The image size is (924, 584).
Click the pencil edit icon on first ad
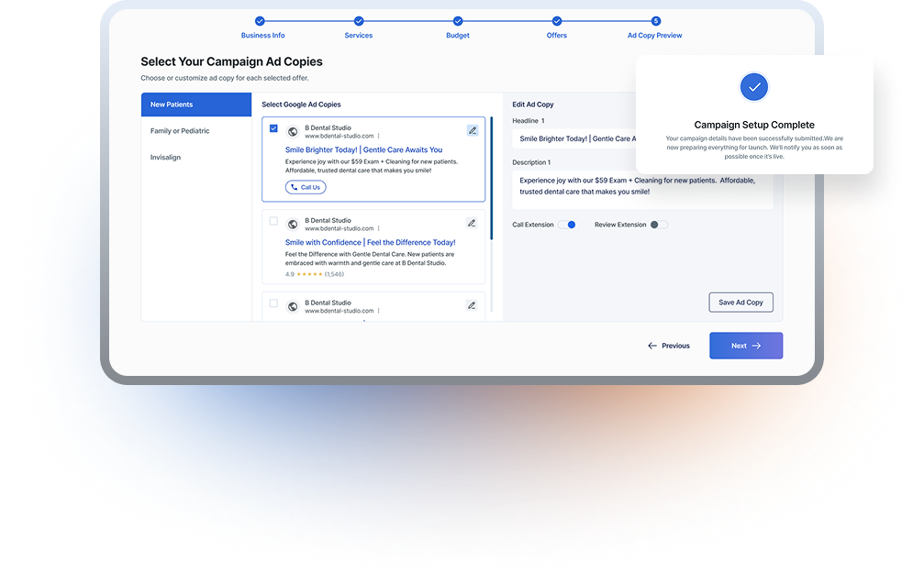point(472,130)
